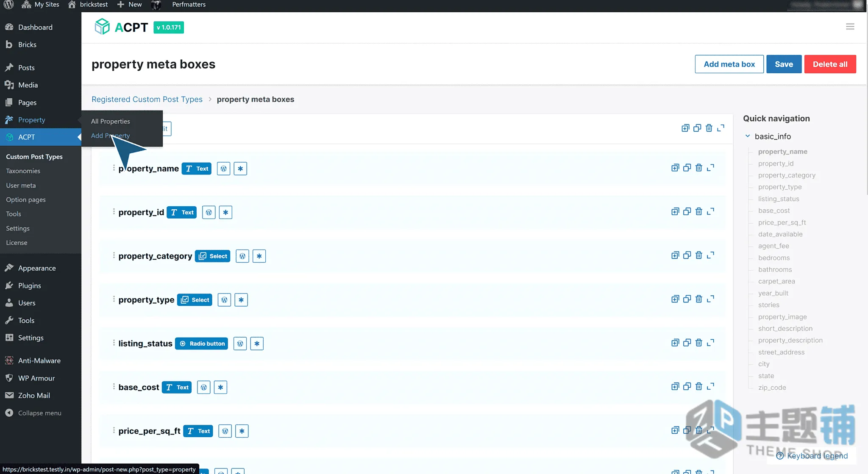Duplicate the property_name field

[687, 168]
